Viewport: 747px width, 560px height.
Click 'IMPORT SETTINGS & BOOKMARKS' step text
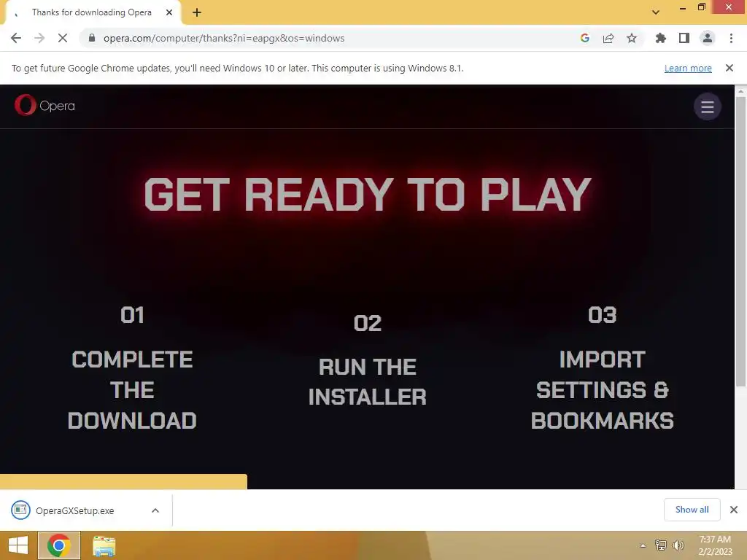602,390
